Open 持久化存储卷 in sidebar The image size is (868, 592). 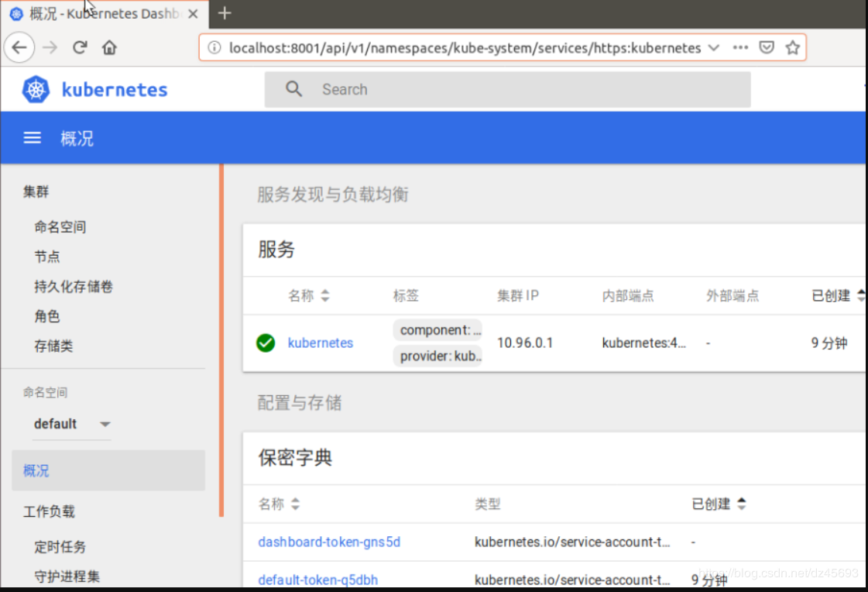click(x=74, y=287)
